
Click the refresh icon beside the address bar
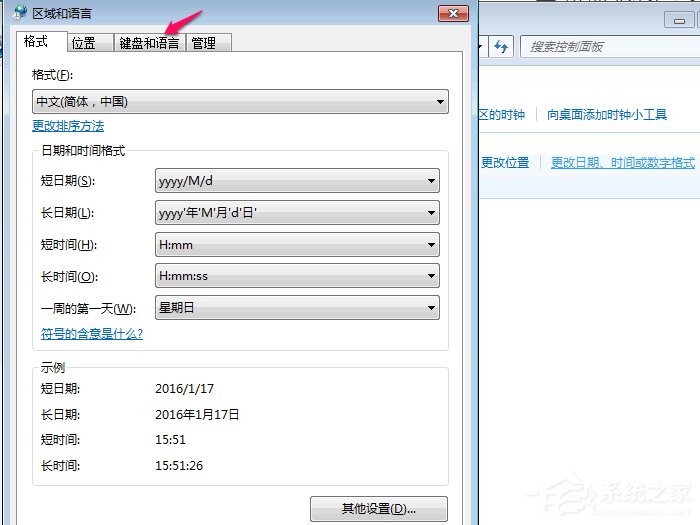[x=502, y=47]
